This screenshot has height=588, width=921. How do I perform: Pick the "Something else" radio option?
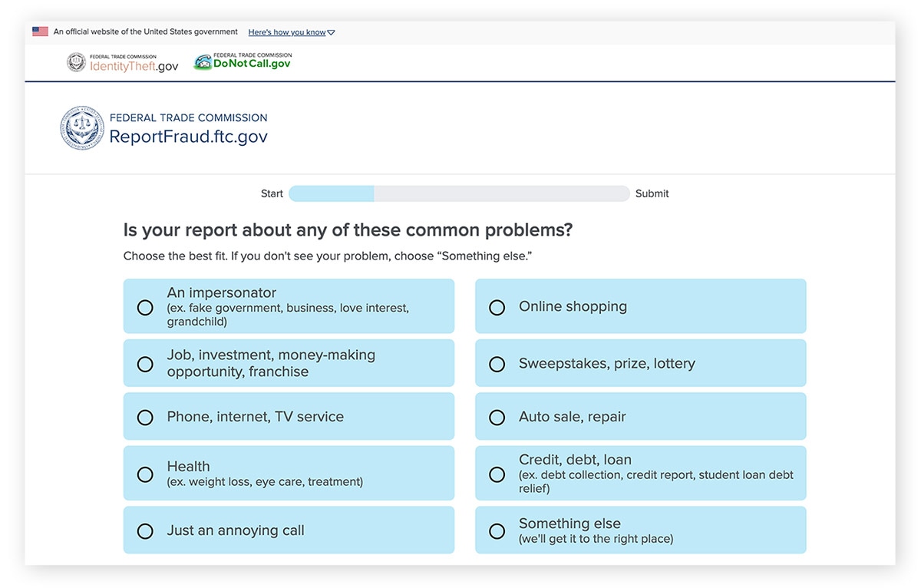(497, 530)
